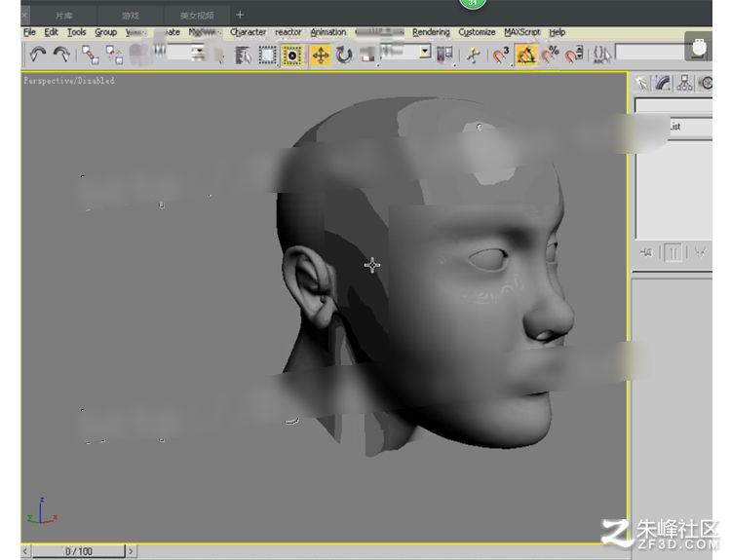Activate the Select and Move tool
The image size is (731, 560).
[321, 56]
